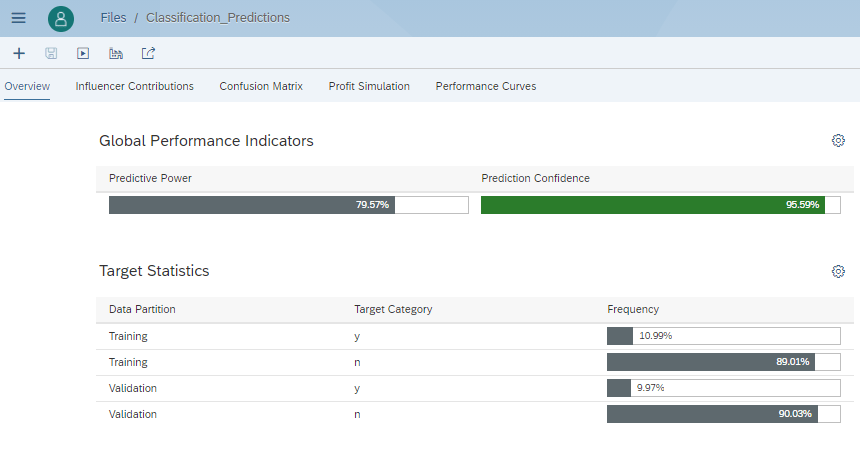Go to the Performance Curves tab

click(485, 86)
